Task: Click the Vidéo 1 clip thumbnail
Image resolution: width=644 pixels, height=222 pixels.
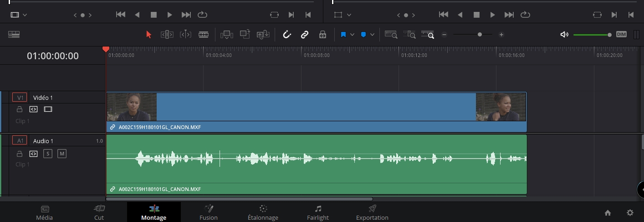Action: click(x=132, y=107)
